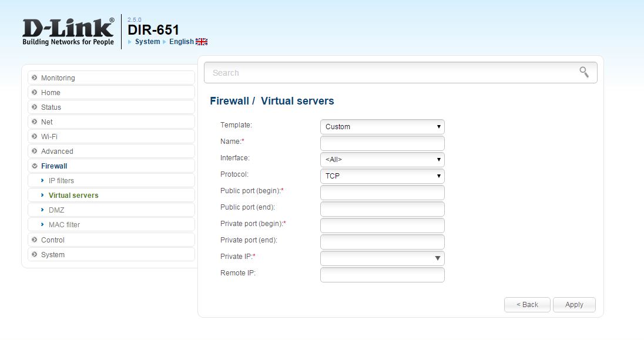Click the Virtual servers arrow icon
The image size is (644, 340).
(42, 195)
